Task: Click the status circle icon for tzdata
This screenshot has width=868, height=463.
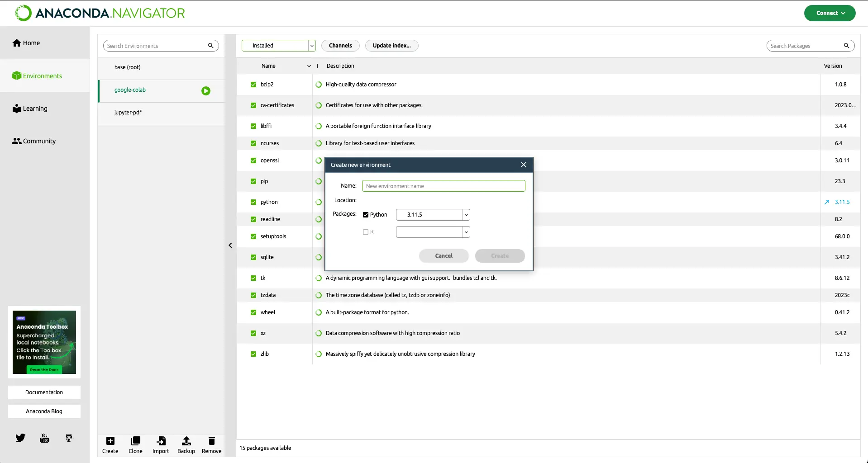Action: click(x=319, y=295)
